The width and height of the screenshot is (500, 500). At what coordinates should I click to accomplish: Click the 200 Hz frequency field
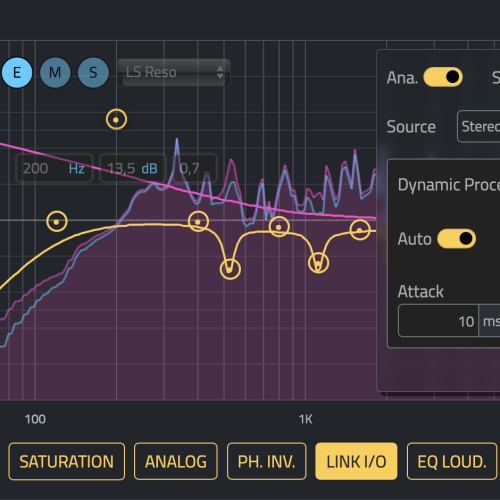click(x=54, y=168)
